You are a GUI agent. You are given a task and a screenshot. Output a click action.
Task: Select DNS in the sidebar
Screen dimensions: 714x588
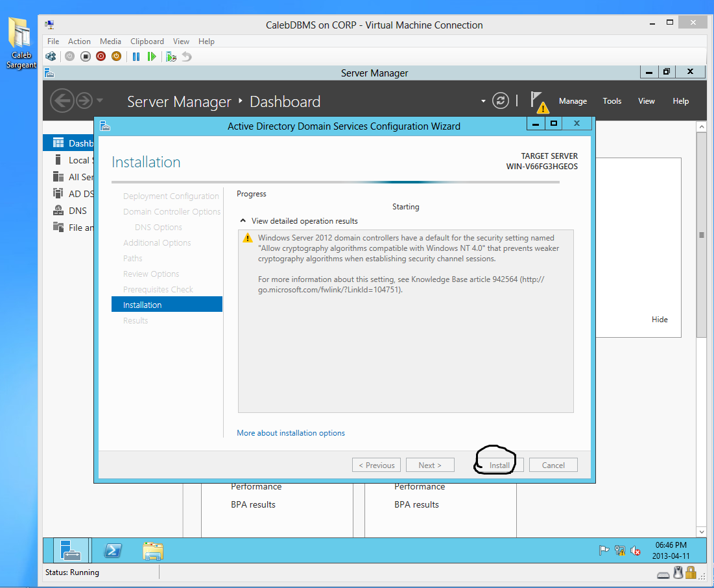[x=68, y=211]
